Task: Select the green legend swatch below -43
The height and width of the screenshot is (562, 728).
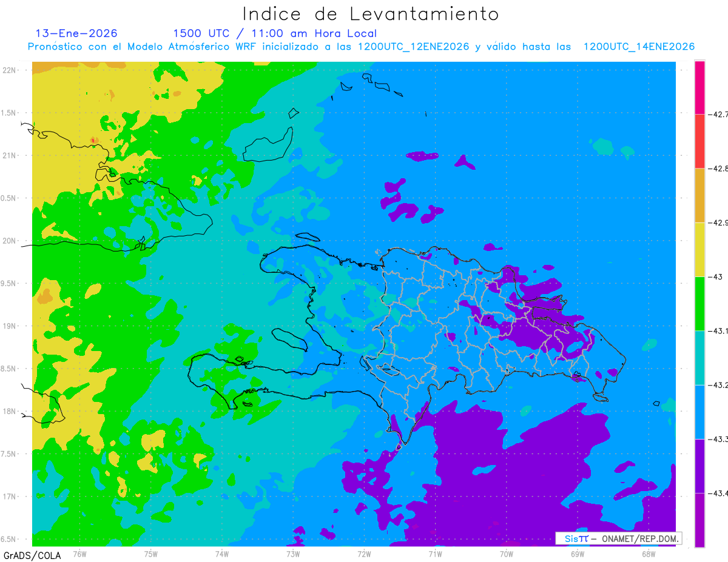Action: pos(699,303)
